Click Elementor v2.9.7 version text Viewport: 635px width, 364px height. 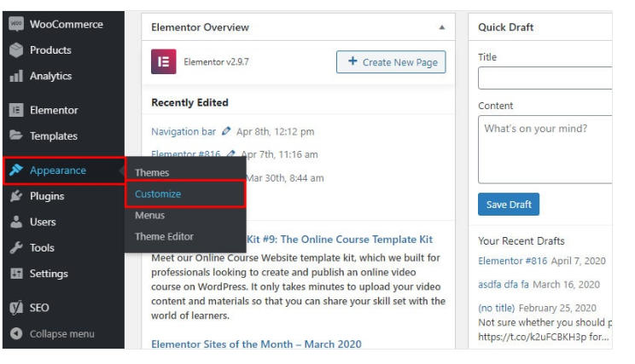click(216, 62)
